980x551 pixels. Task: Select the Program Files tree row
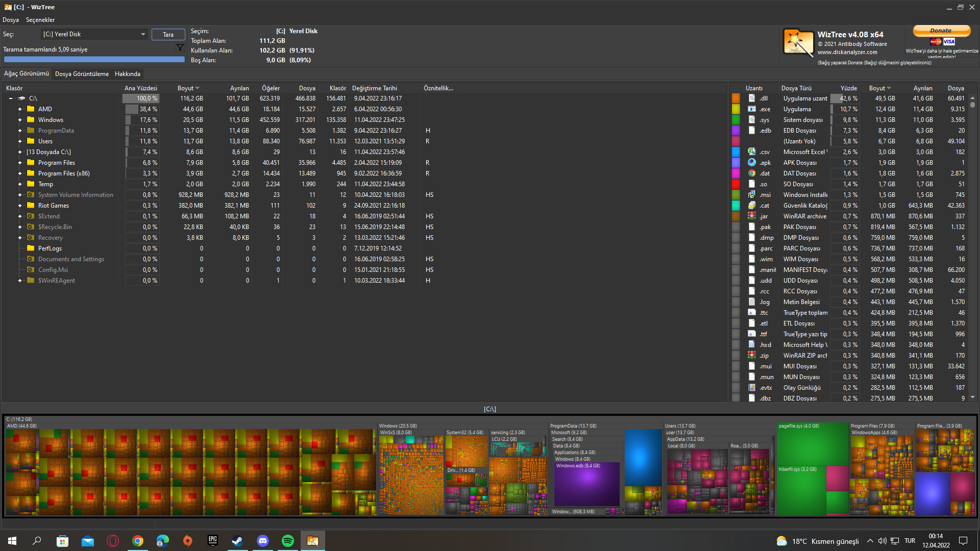[230, 162]
